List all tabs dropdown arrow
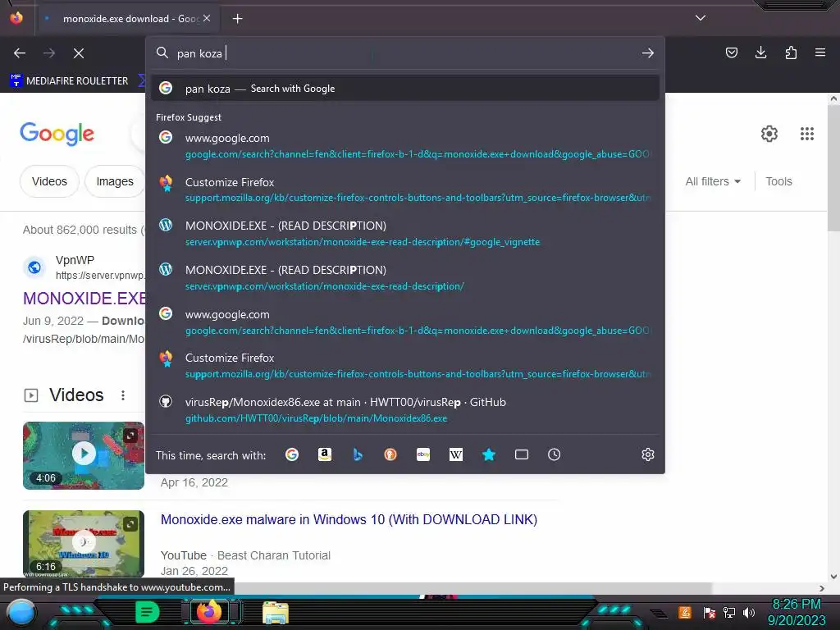The height and width of the screenshot is (630, 840). pos(701,18)
